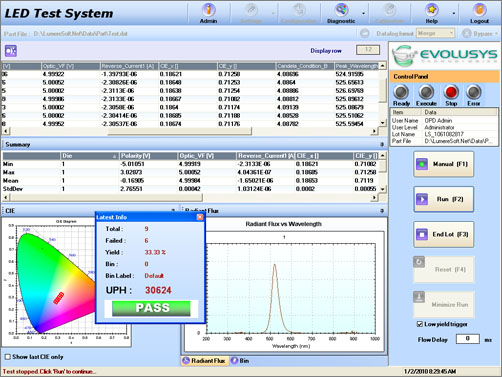Toggle the Low yield trigger checkbox
Viewport: 502px width, 377px height.
point(420,324)
